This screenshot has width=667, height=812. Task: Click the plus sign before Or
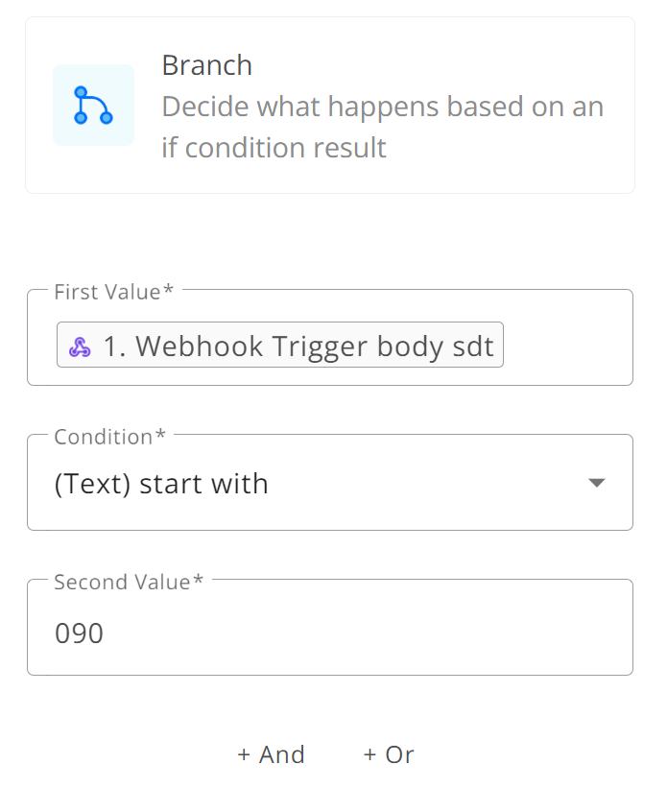click(x=369, y=754)
